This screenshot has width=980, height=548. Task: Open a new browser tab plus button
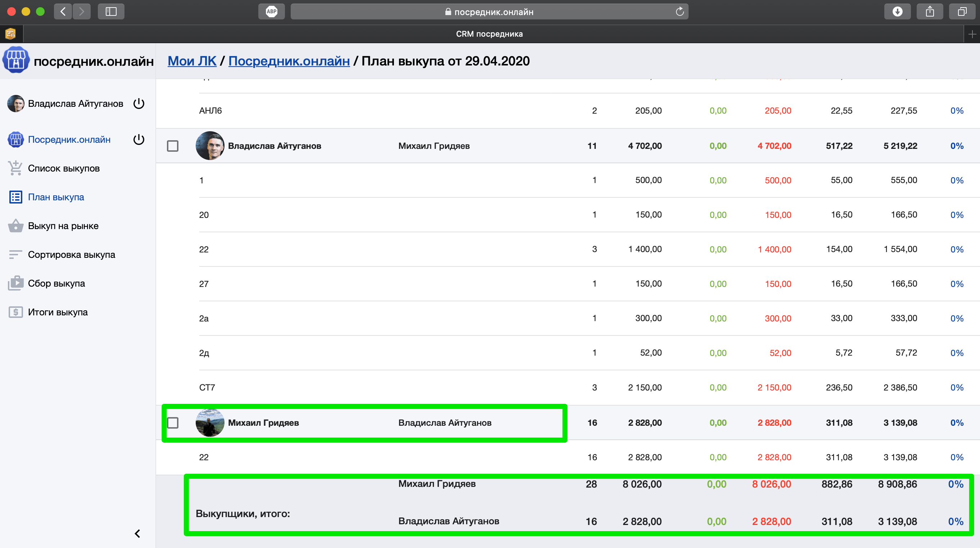972,34
